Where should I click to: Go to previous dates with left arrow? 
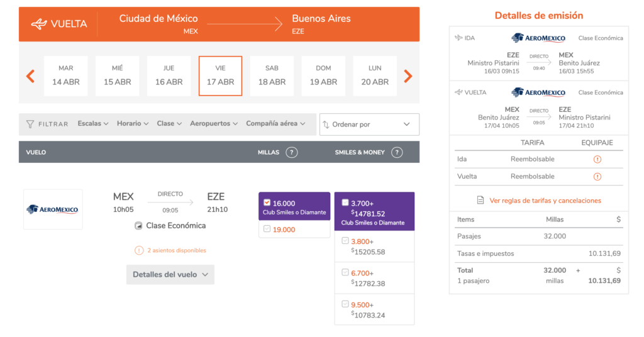[30, 76]
